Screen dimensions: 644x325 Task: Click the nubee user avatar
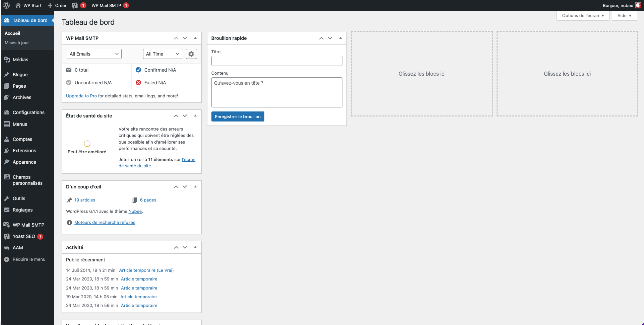(638, 5)
